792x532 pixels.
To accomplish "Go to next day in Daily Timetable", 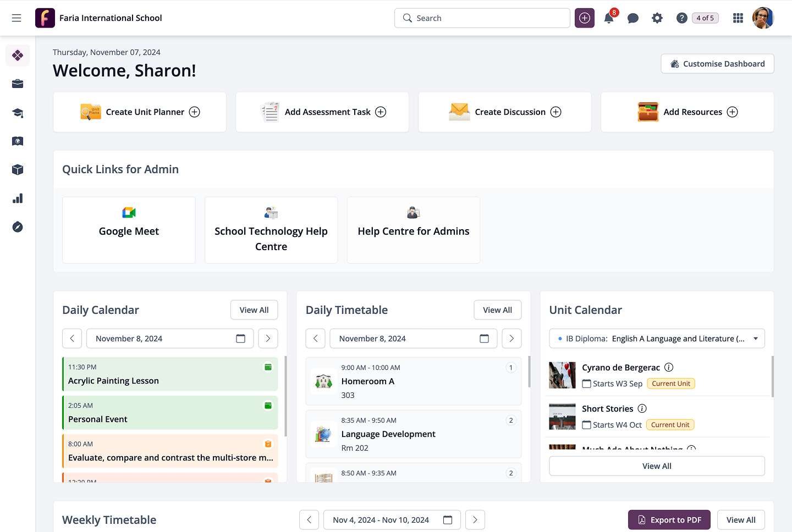I will point(512,339).
